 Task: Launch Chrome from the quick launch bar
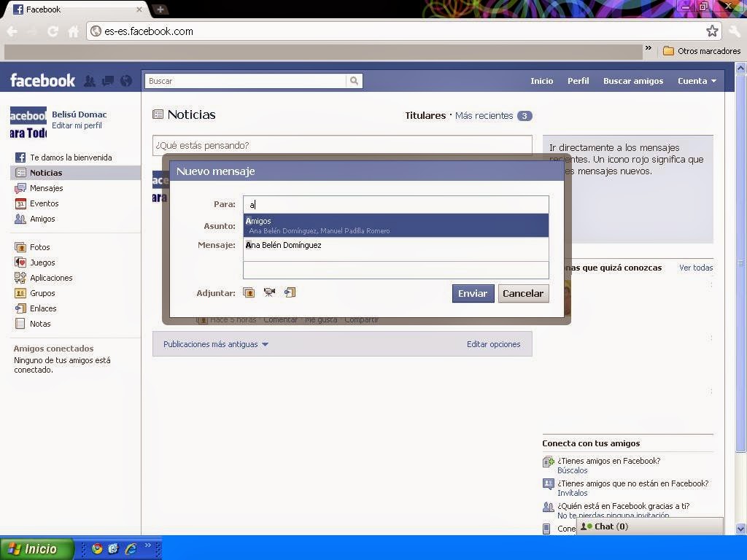coord(97,548)
